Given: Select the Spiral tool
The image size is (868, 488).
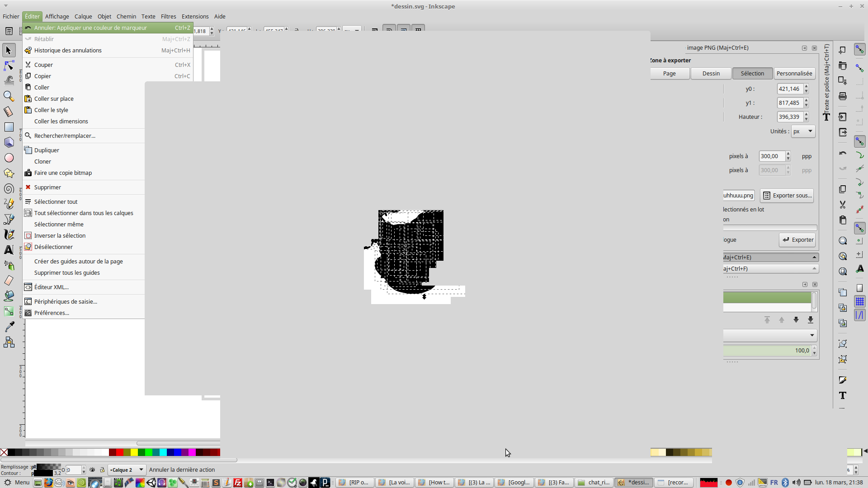Looking at the screenshot, I should coord(9,188).
